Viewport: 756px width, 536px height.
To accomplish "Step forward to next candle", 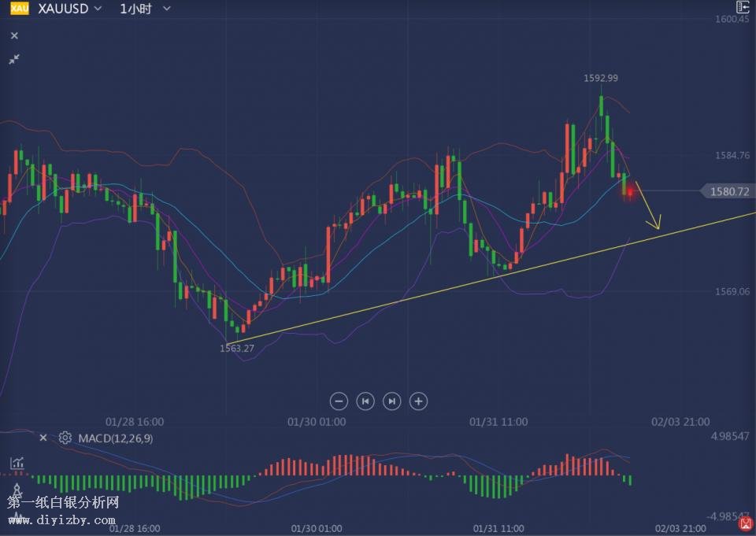I will click(391, 401).
